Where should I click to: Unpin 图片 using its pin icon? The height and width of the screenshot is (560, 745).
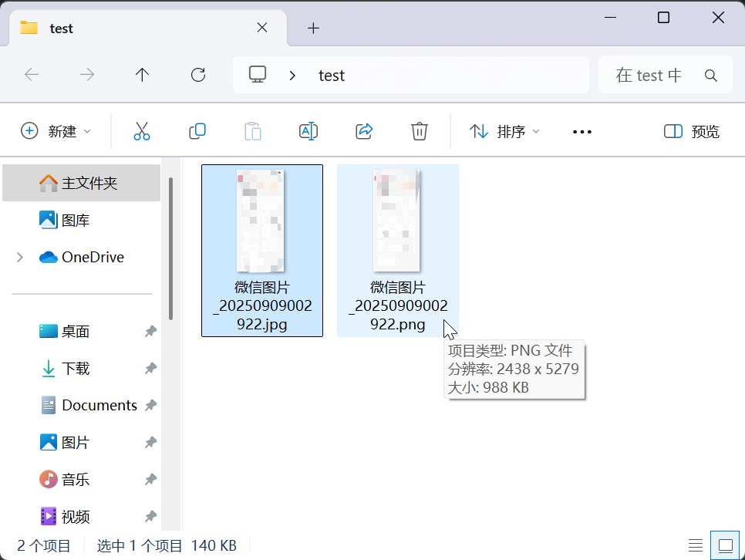(x=150, y=442)
